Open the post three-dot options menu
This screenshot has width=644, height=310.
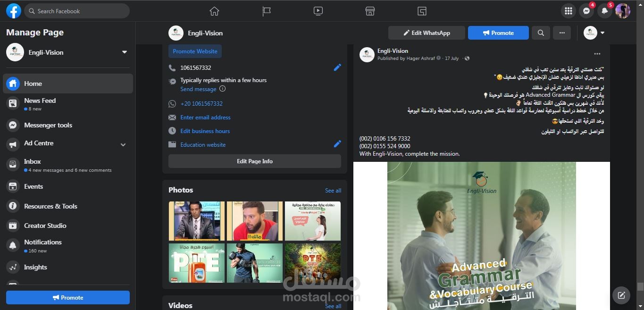[x=597, y=54]
